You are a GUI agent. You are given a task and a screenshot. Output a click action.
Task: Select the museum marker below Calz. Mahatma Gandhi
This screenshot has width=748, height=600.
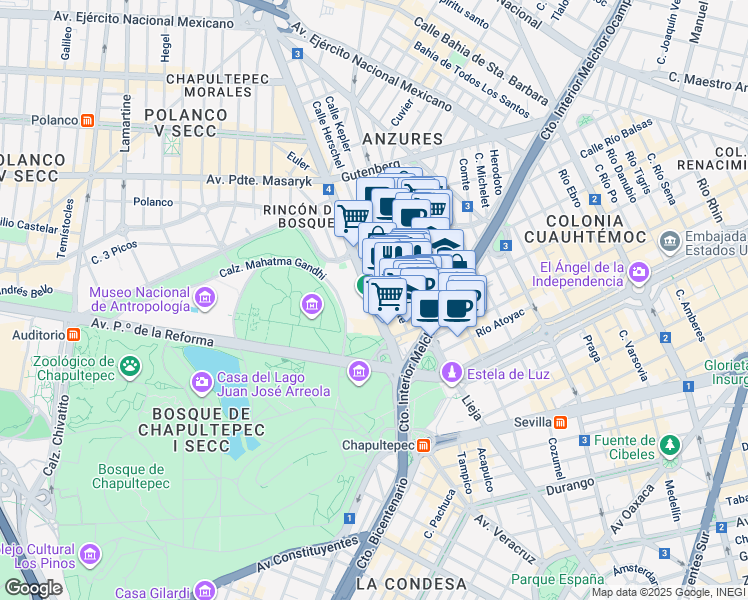312,303
